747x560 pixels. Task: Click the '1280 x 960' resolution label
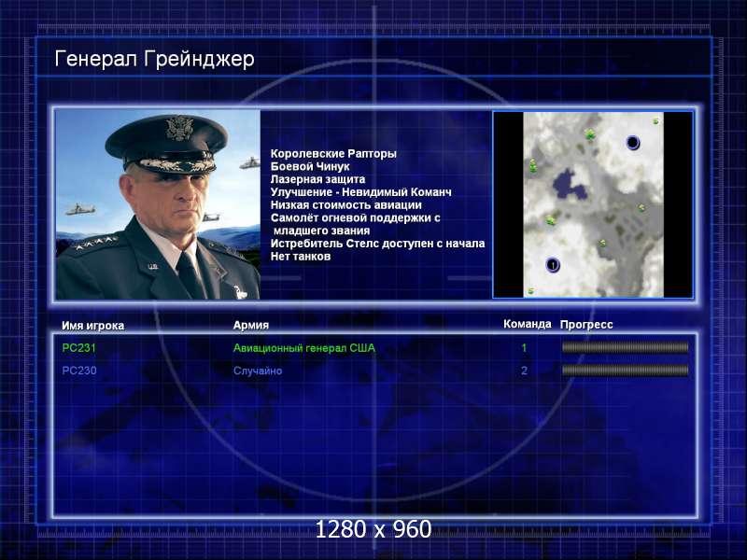[x=373, y=529]
